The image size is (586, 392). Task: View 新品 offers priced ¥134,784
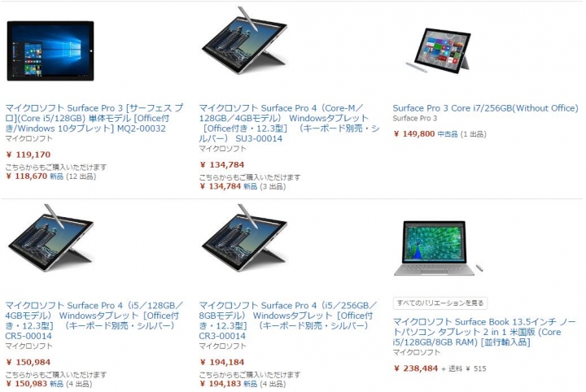(251, 186)
